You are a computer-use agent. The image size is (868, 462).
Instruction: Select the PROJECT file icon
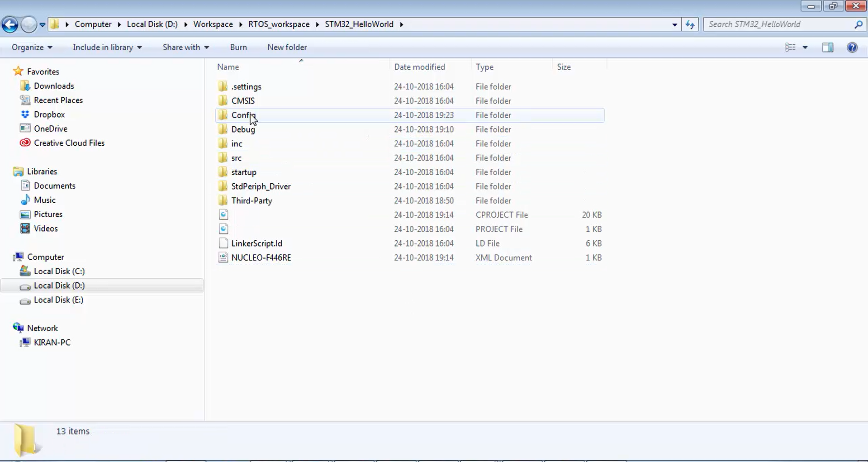click(x=223, y=229)
